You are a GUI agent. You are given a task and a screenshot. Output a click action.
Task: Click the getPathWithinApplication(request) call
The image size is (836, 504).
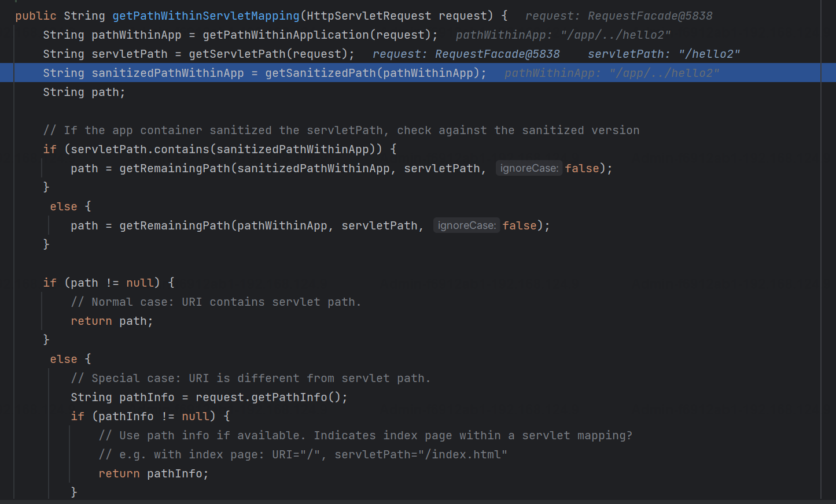(316, 35)
